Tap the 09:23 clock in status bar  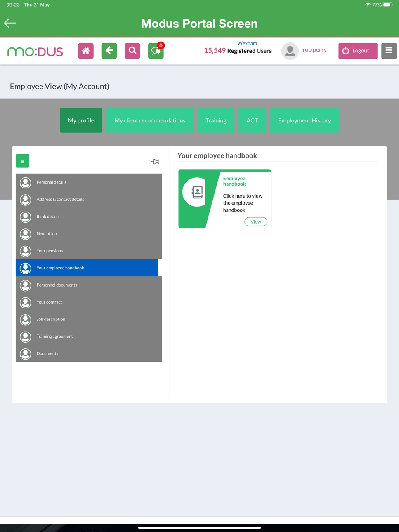(13, 5)
